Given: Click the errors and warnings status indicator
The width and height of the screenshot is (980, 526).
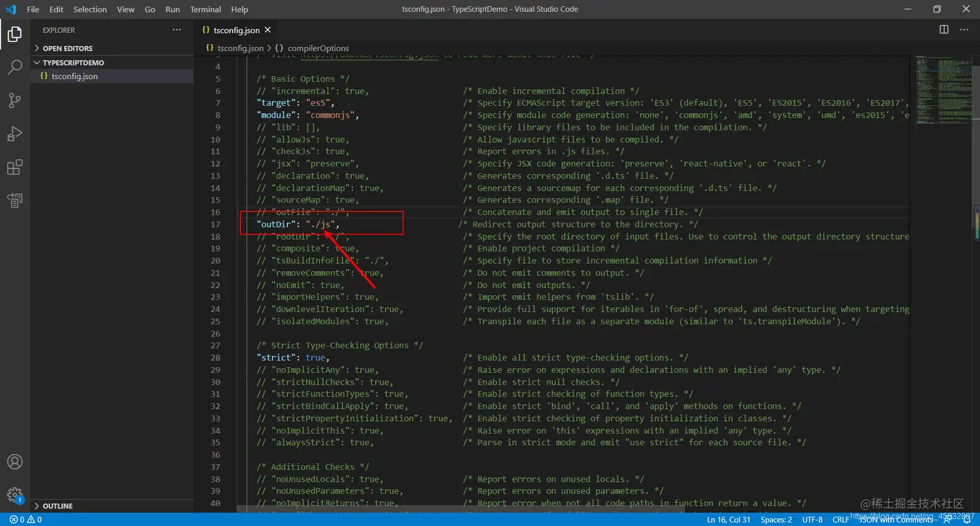Looking at the screenshot, I should (25, 520).
